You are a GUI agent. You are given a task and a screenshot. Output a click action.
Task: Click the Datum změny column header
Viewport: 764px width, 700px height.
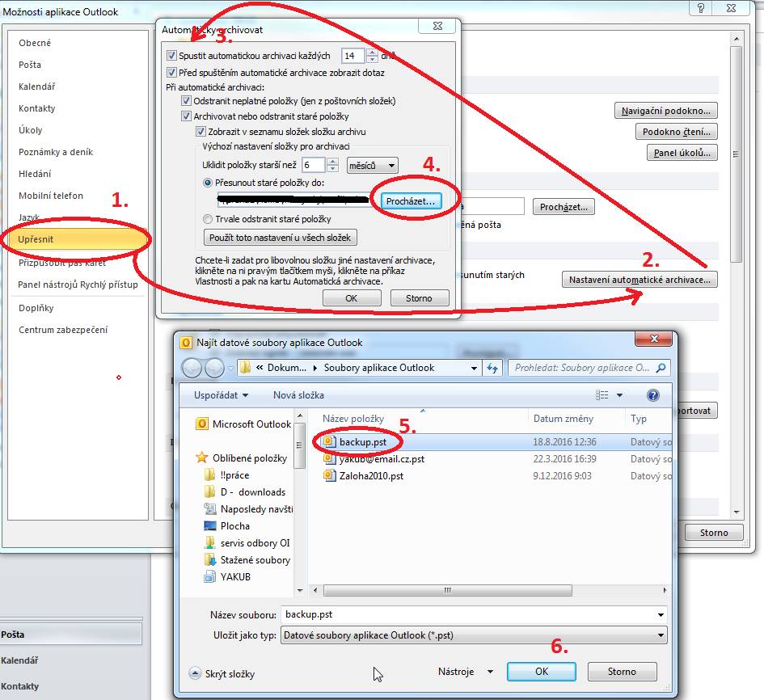click(564, 419)
